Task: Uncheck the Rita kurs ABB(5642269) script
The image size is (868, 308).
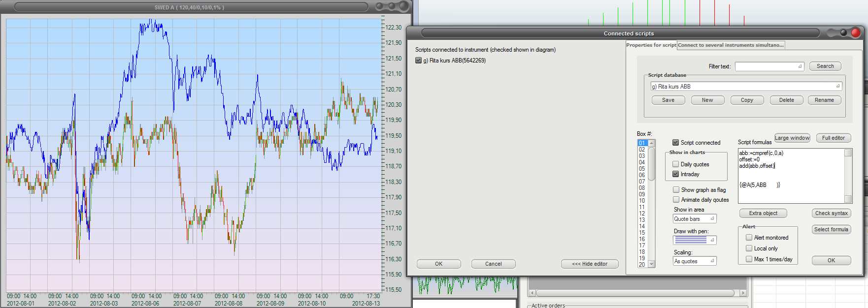Action: click(419, 61)
